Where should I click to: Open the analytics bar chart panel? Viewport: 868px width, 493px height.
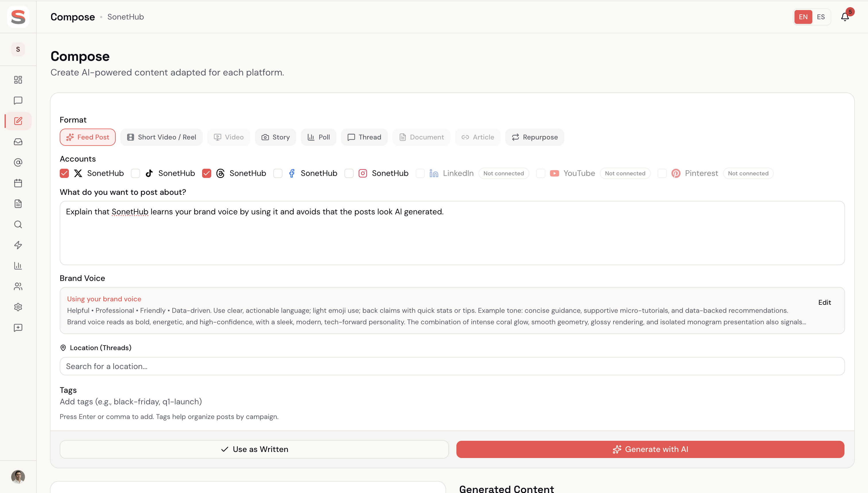point(18,265)
